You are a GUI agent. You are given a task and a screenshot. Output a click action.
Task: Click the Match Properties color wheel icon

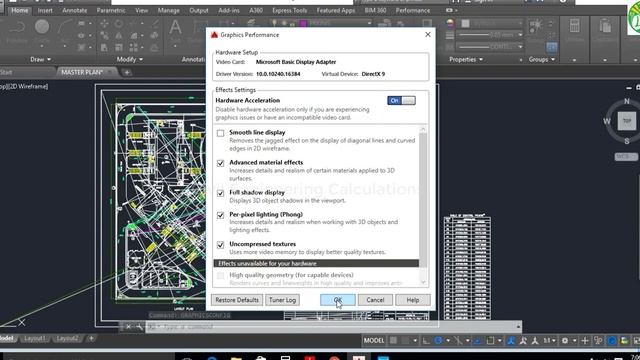pyautogui.click(x=450, y=24)
